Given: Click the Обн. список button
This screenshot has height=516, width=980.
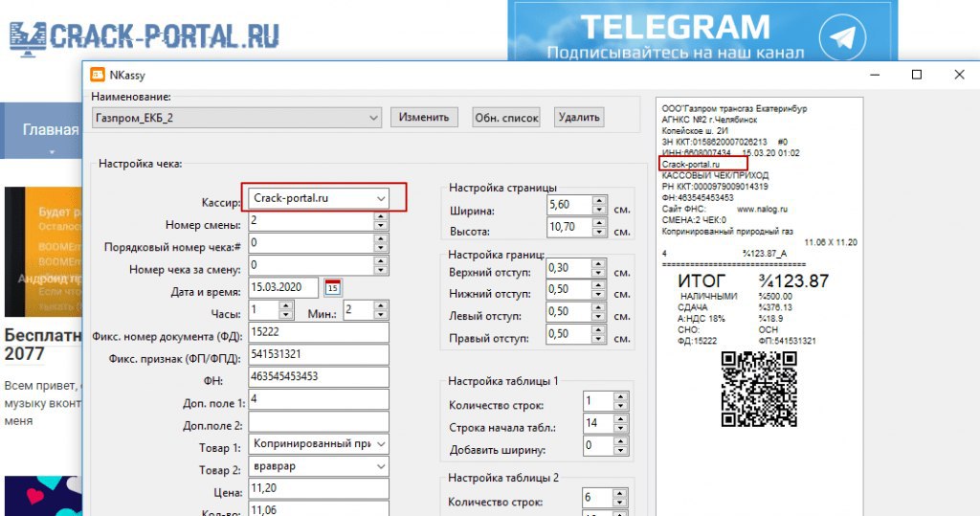Looking at the screenshot, I should (x=506, y=118).
